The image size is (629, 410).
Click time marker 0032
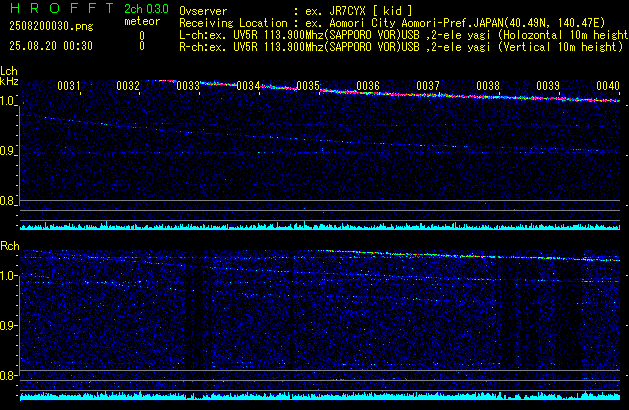(128, 86)
